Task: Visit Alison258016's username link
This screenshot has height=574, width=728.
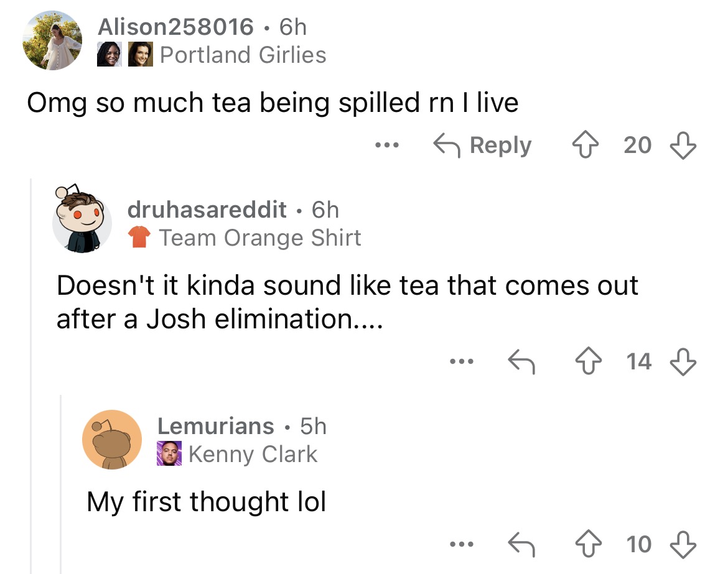Action: pyautogui.click(x=175, y=27)
